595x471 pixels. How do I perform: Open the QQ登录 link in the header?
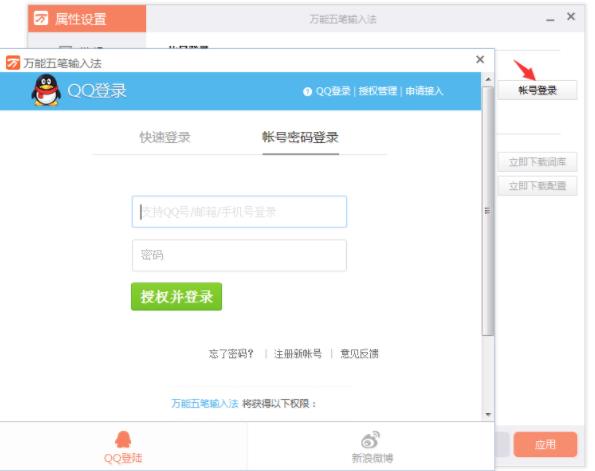click(333, 91)
